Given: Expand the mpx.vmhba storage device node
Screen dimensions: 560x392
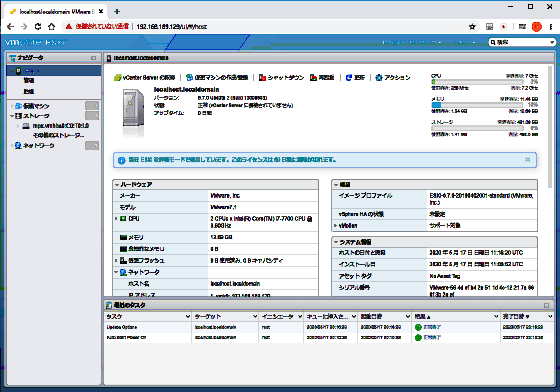Looking at the screenshot, I should [18, 126].
